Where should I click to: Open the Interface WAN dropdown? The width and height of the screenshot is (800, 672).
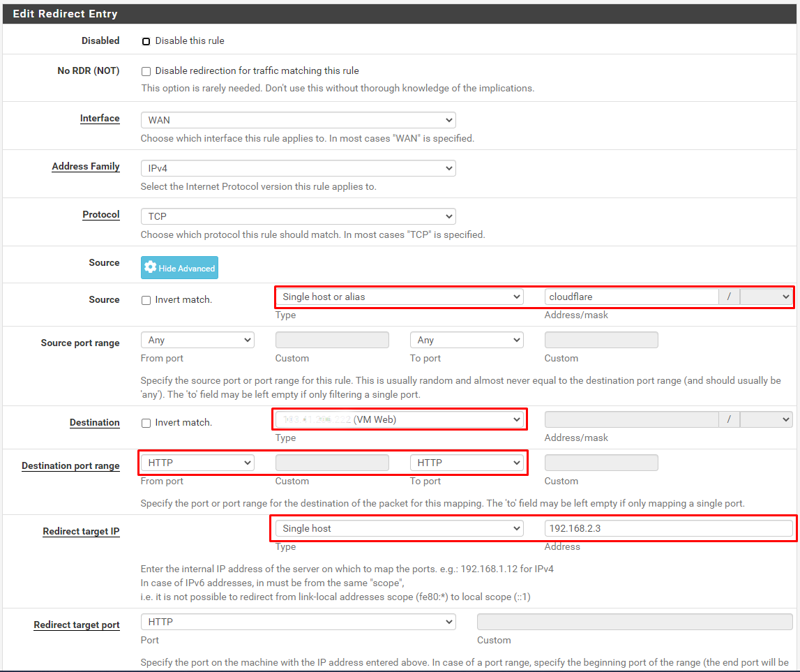pyautogui.click(x=298, y=120)
